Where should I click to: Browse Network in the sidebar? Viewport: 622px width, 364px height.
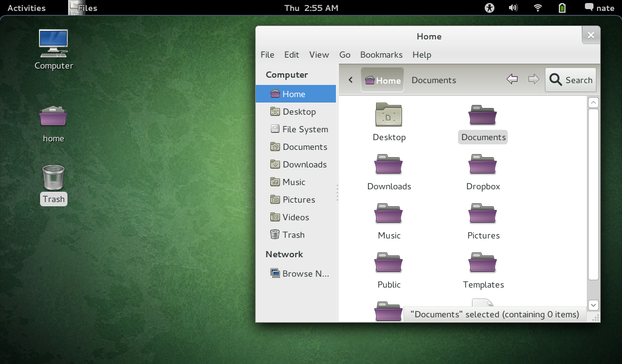point(296,274)
